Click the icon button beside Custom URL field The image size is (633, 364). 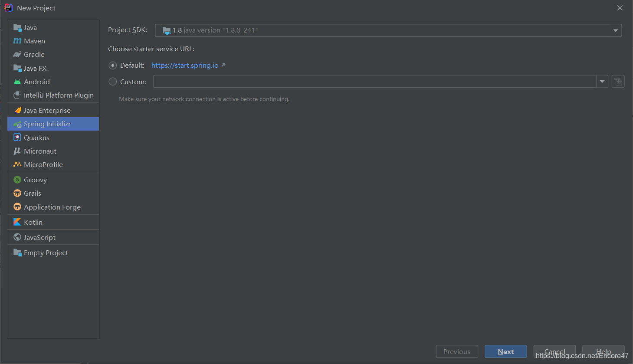[x=618, y=82]
